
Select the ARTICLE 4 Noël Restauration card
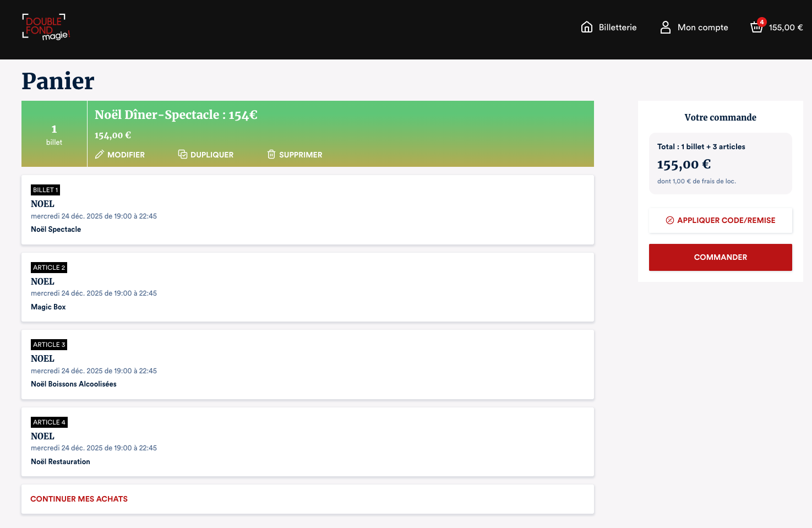pos(307,442)
